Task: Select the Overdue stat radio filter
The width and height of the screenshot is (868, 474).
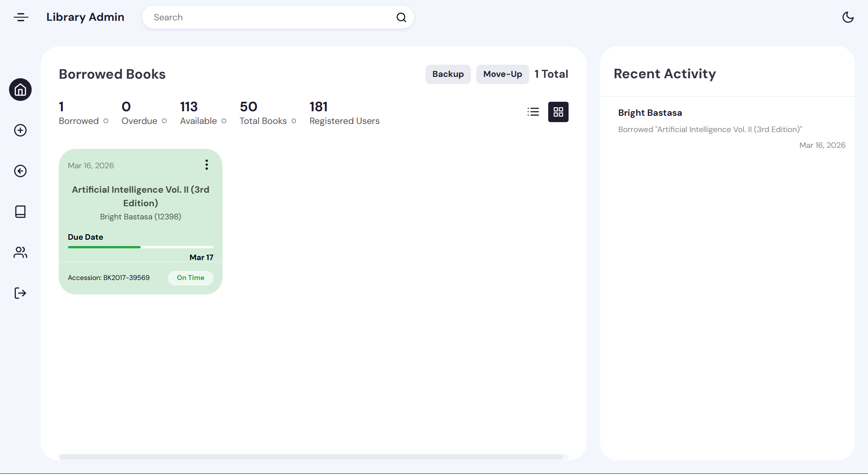Action: click(x=163, y=121)
